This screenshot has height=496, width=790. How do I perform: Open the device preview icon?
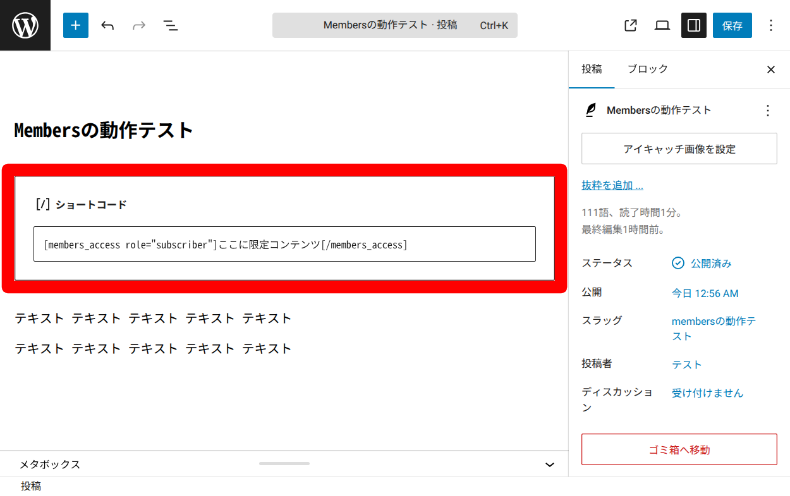[662, 25]
